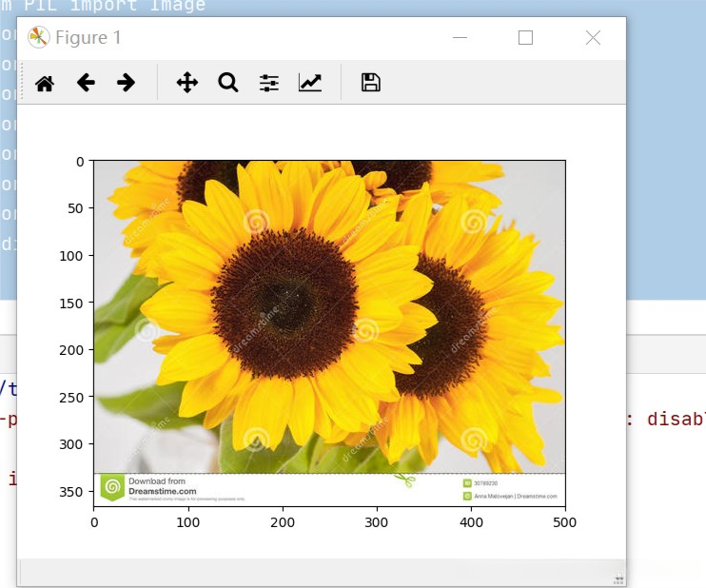This screenshot has height=588, width=706.
Task: Click the Matplotlib logo in the title bar
Action: pos(38,37)
